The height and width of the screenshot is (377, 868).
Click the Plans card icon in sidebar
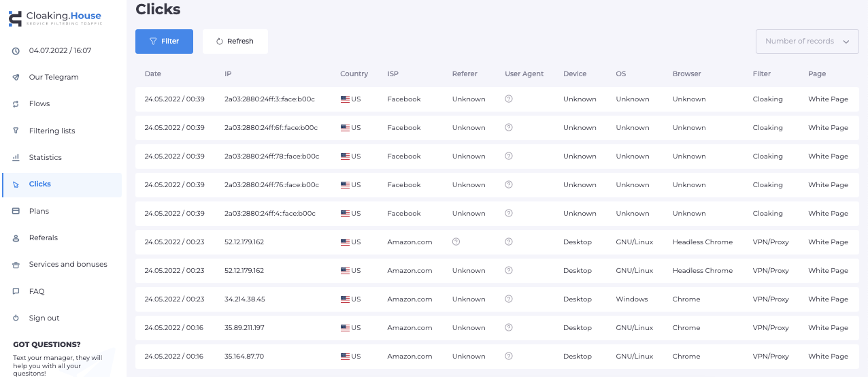[x=16, y=212]
